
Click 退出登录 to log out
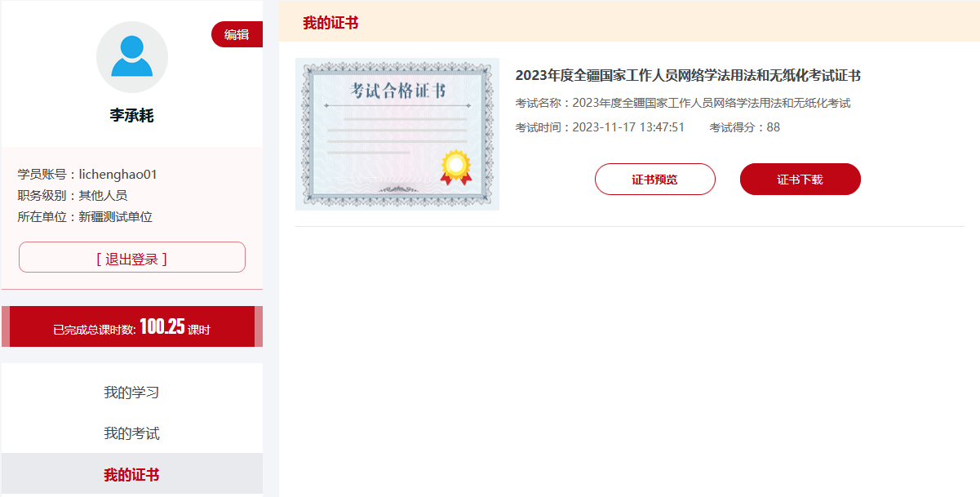[132, 259]
